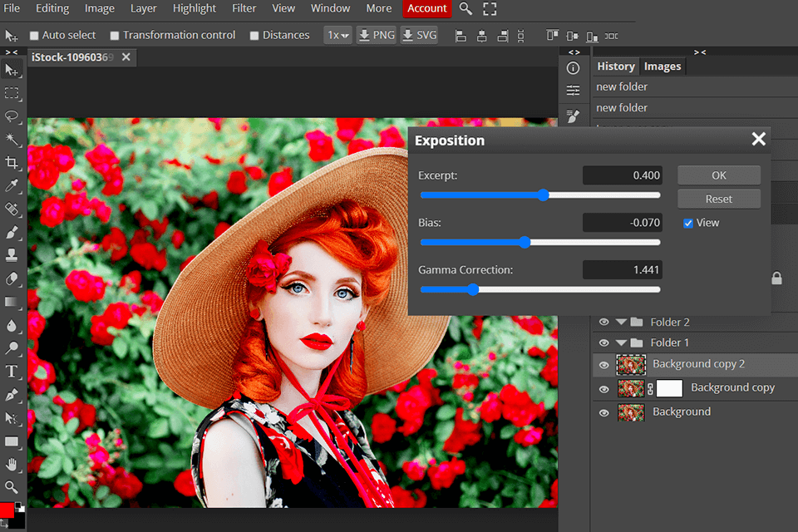Select the Crop tool
The image size is (798, 532).
coord(12,163)
